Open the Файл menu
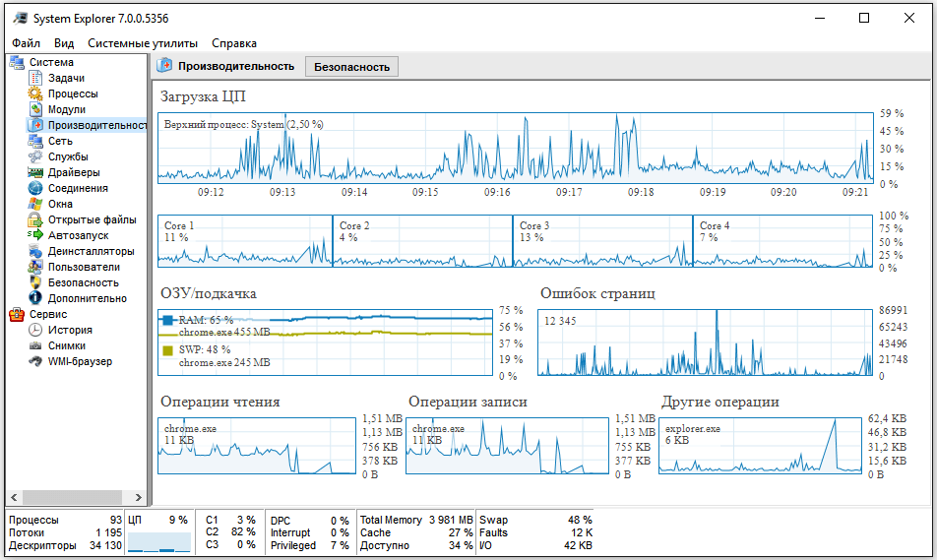 pyautogui.click(x=27, y=43)
